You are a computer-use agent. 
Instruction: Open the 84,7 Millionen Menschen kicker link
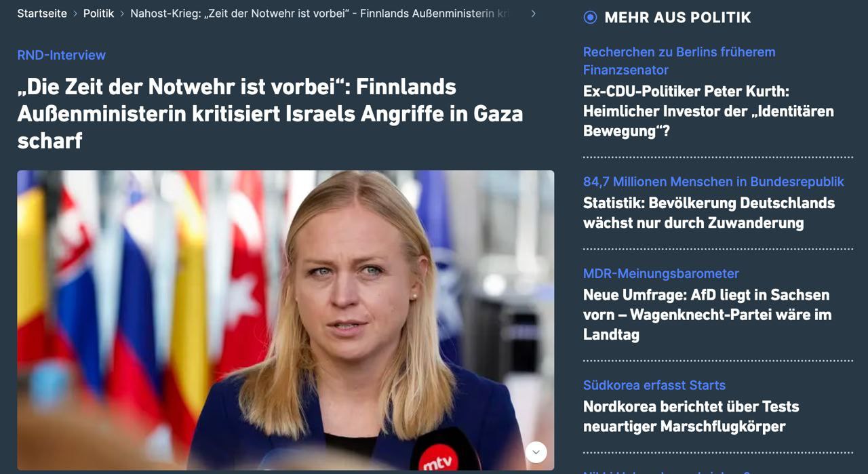[713, 182]
